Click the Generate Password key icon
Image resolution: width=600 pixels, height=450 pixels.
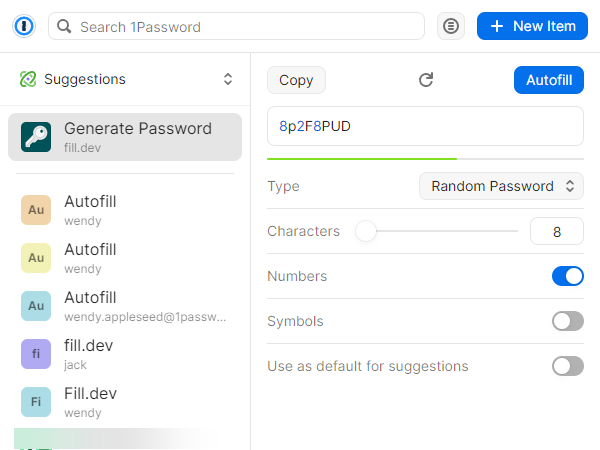36,137
